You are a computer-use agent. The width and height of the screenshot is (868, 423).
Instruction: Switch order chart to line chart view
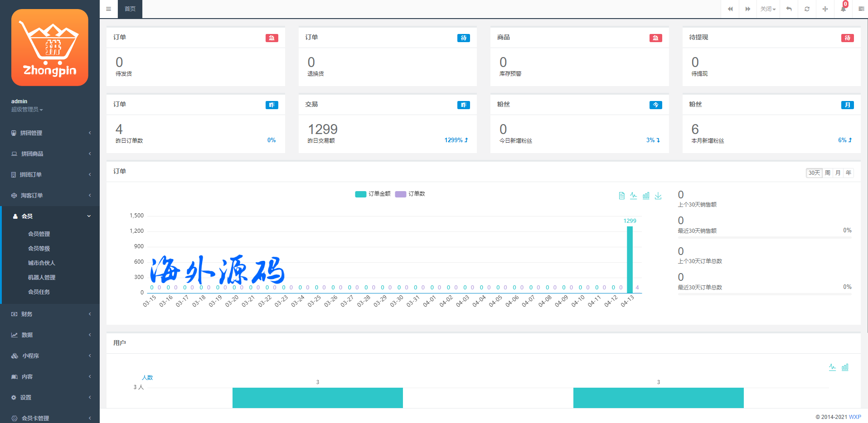[x=633, y=196]
